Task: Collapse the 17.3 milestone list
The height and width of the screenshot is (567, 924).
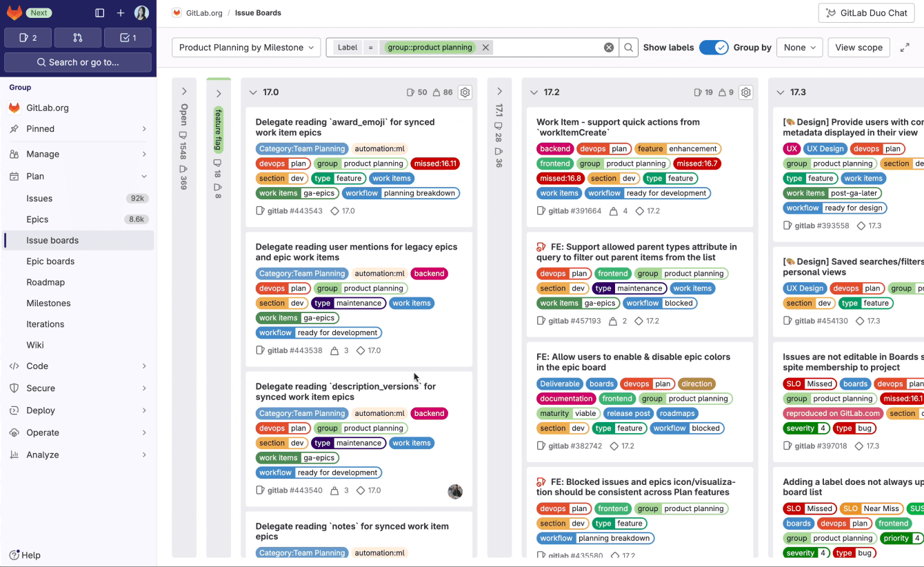Action: click(781, 92)
